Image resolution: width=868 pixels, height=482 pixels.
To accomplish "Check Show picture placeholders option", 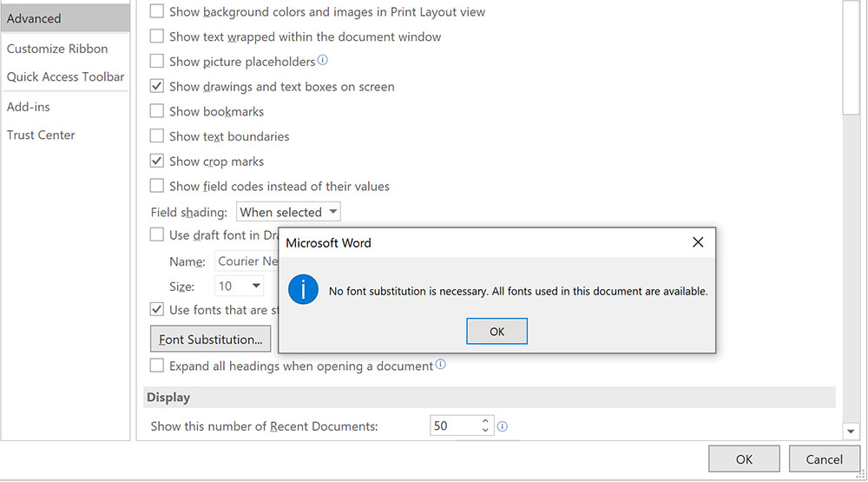I will (x=157, y=61).
